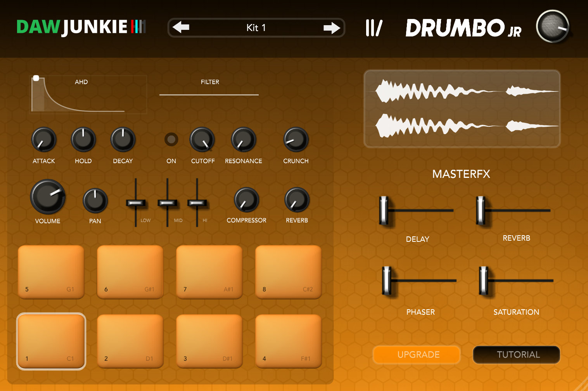Click the MID EQ fader handle
588x391 pixels.
(x=167, y=203)
